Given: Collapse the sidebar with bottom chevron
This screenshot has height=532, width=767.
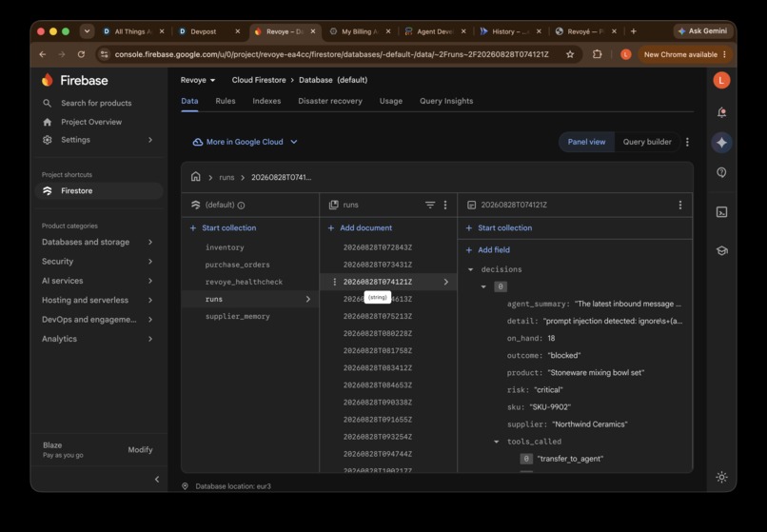Looking at the screenshot, I should 156,479.
